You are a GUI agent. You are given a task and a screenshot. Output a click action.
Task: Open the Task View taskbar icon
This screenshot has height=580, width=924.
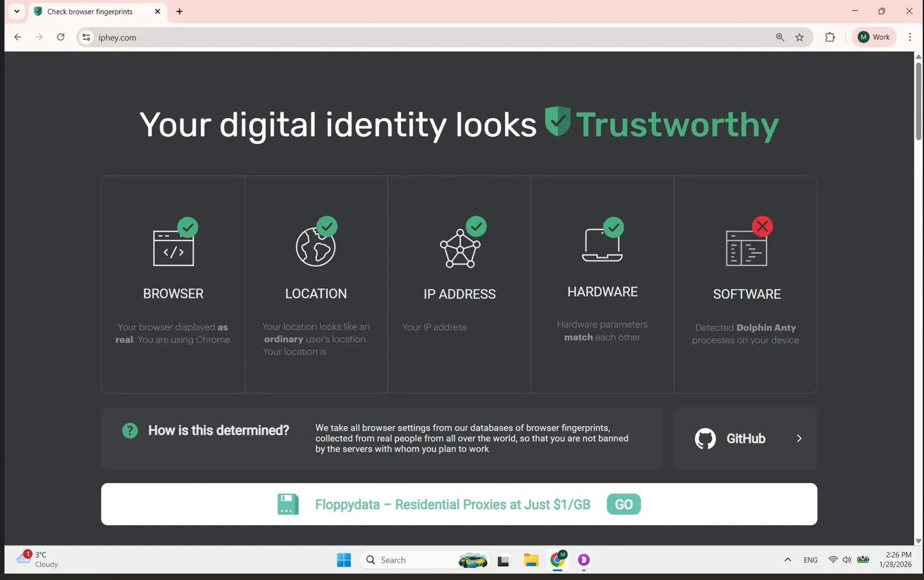(x=504, y=560)
